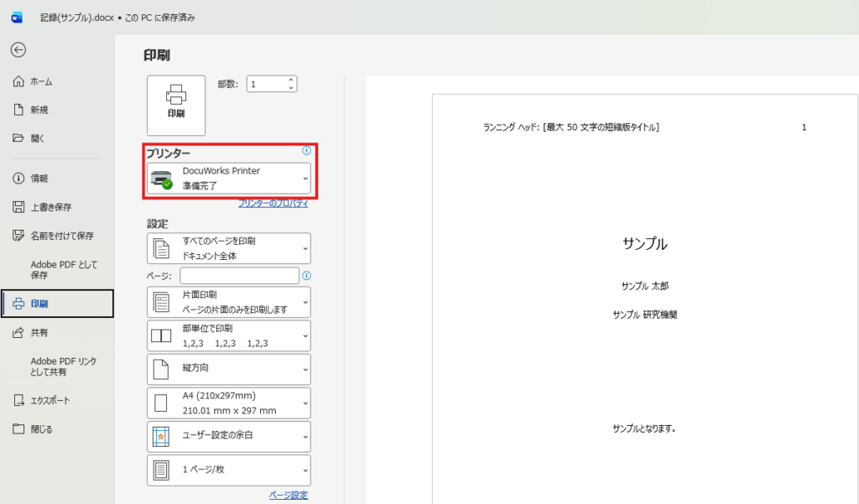This screenshot has width=859, height=504.
Task: Click the portrait orientation page icon
Action: click(160, 369)
